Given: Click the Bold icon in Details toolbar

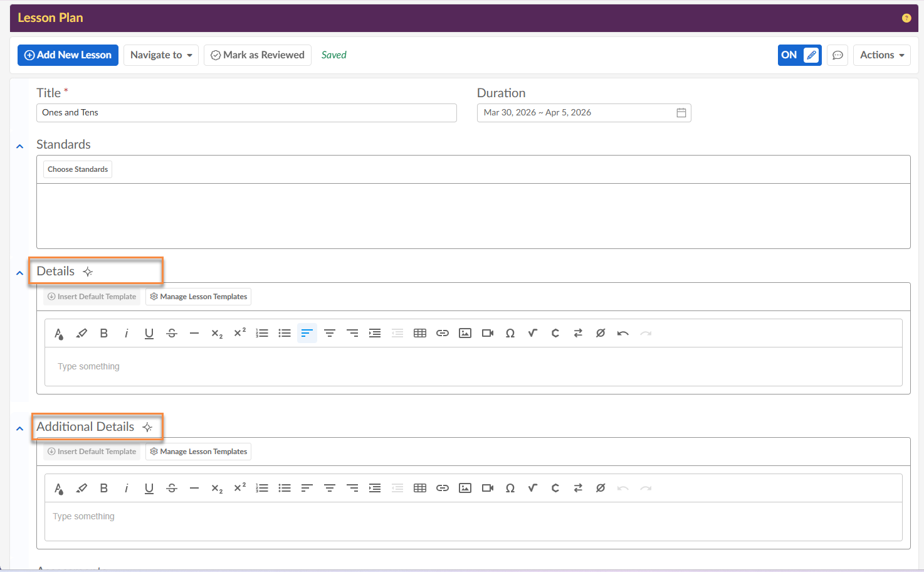Looking at the screenshot, I should click(104, 333).
